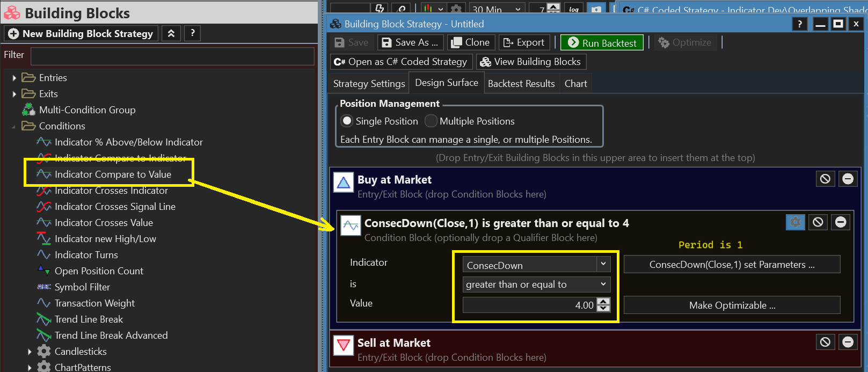Increase the Value using the up stepper
The width and height of the screenshot is (868, 372).
[x=603, y=302]
